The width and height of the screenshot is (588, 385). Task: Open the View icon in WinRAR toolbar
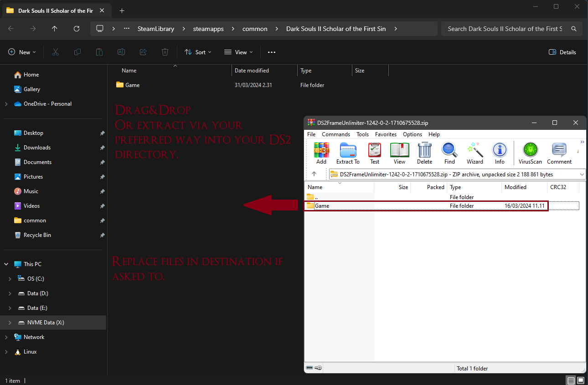tap(399, 149)
